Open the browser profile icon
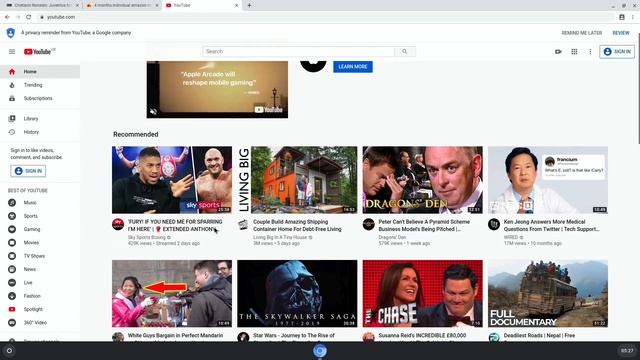The image size is (640, 360). pyautogui.click(x=622, y=17)
